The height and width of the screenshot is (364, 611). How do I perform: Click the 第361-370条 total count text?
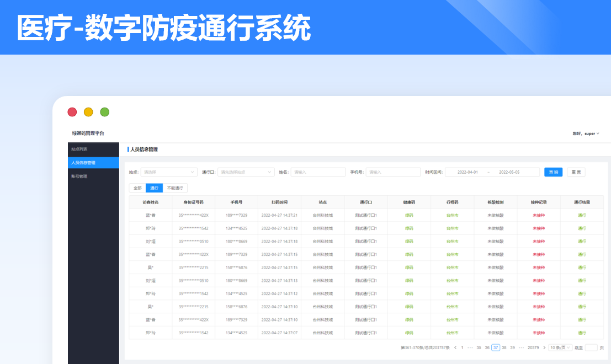click(x=425, y=347)
